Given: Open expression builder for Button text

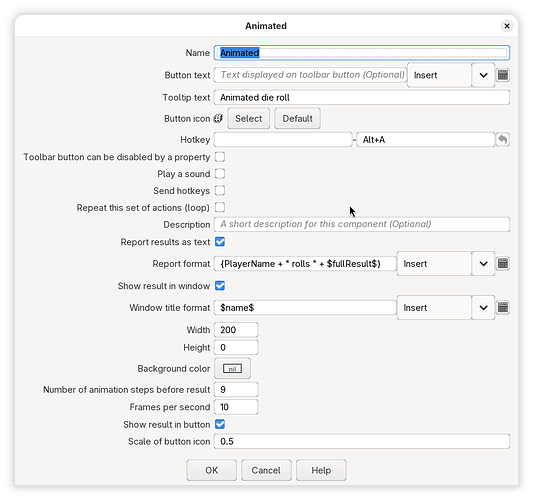Looking at the screenshot, I should coord(503,75).
